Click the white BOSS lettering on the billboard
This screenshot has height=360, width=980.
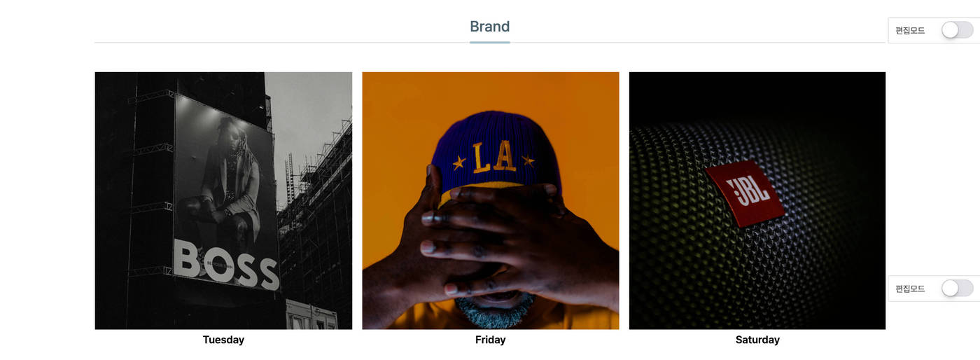tap(226, 265)
